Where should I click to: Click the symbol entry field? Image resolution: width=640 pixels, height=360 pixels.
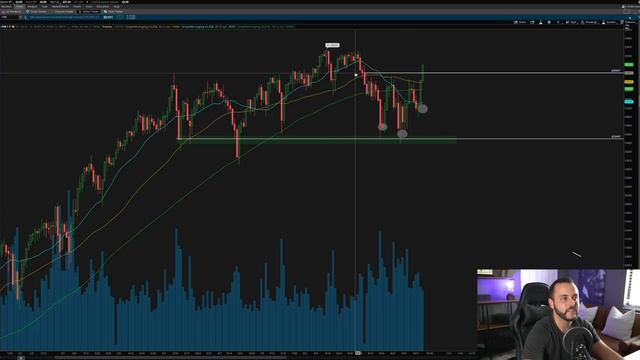pyautogui.click(x=9, y=17)
